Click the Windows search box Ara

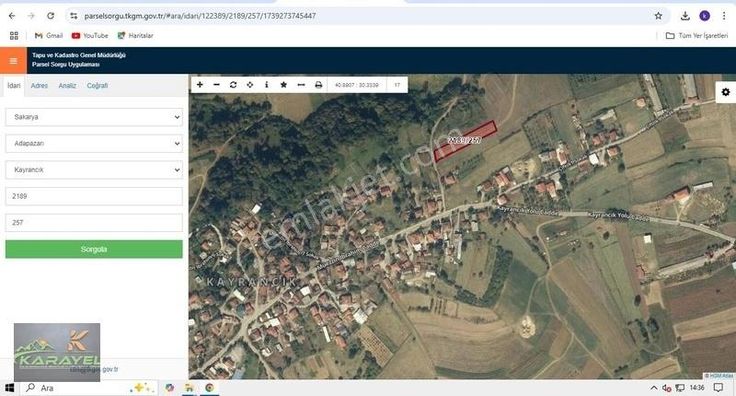point(89,388)
